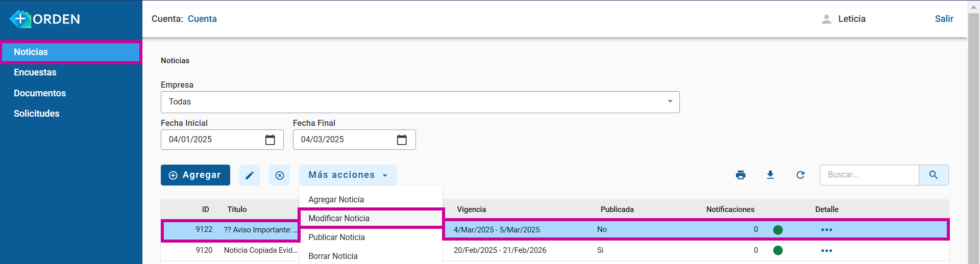Image resolution: width=980 pixels, height=264 pixels.
Task: Expand the Empresa dropdown
Action: tap(670, 102)
